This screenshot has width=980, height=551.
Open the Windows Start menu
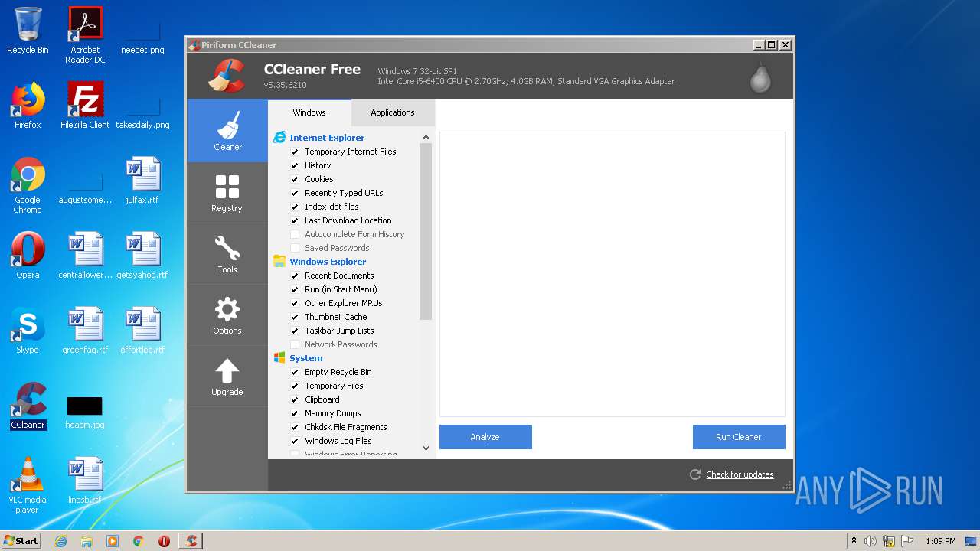click(x=21, y=541)
